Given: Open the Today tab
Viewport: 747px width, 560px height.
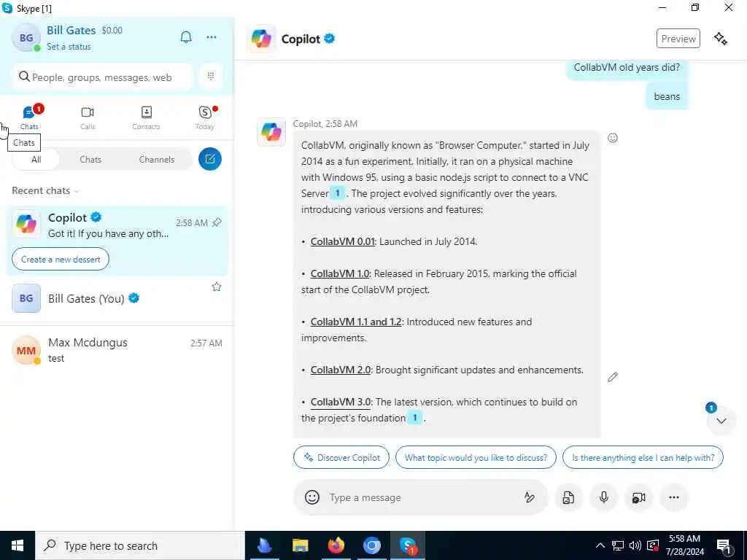Looking at the screenshot, I should click(205, 117).
